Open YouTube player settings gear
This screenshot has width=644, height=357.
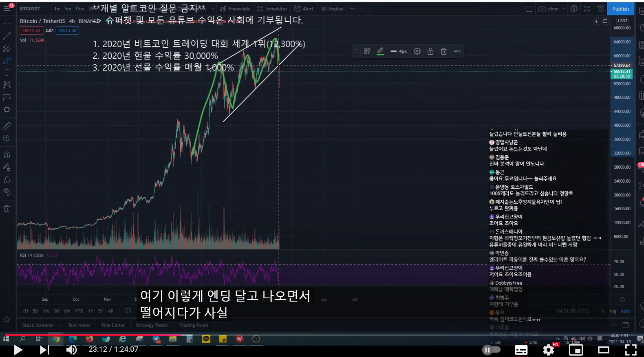(549, 350)
